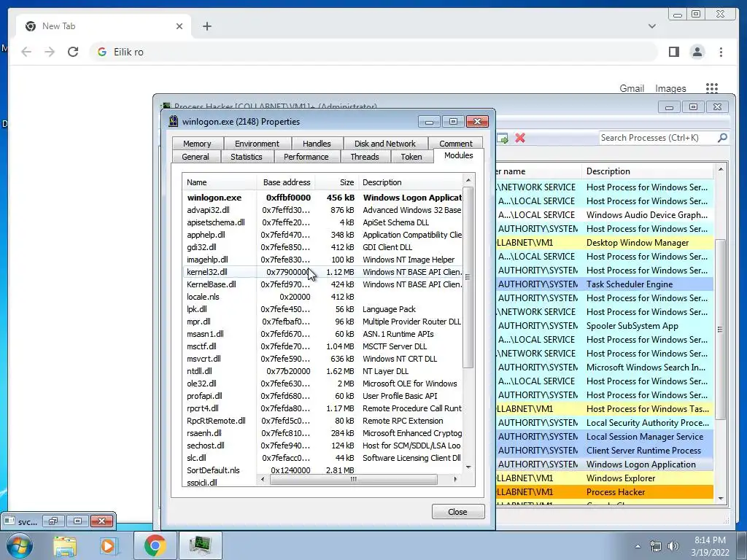
Task: Click the Chrome back navigation arrow
Action: click(26, 52)
